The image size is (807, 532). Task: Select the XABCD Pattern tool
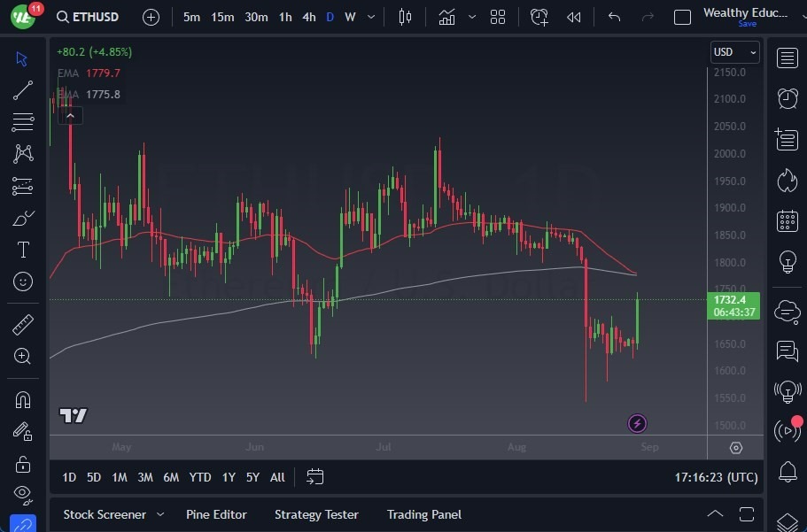point(21,154)
